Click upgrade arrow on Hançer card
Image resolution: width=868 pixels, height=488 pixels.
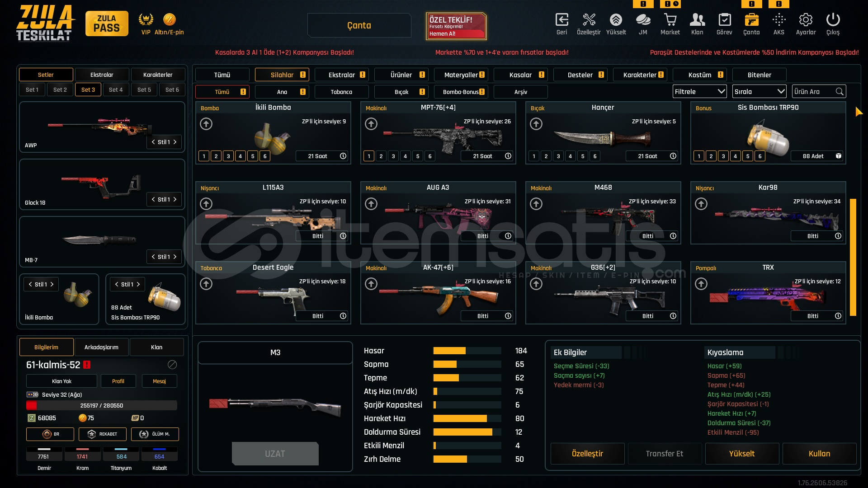536,123
